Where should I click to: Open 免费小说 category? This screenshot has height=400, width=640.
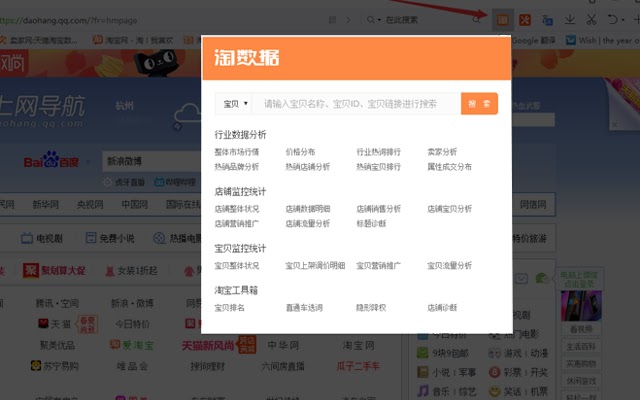point(110,238)
